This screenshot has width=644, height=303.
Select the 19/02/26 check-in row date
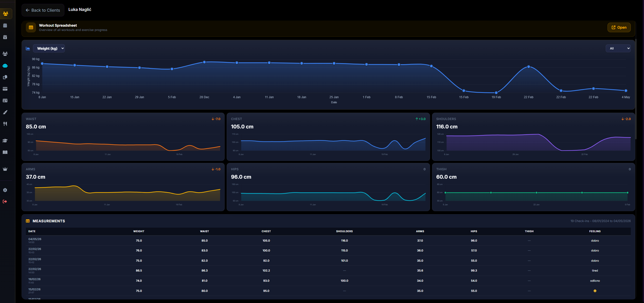tap(34, 279)
